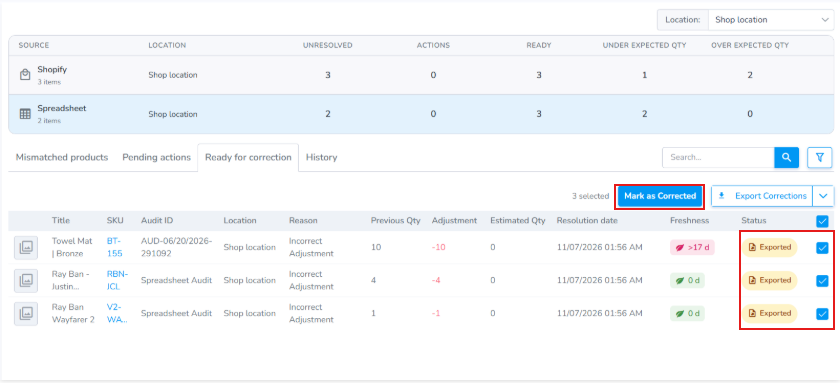Uncheck the Ray Ban Wayfarer 2 checkbox
Viewport: 840px width, 383px height.
click(x=822, y=313)
